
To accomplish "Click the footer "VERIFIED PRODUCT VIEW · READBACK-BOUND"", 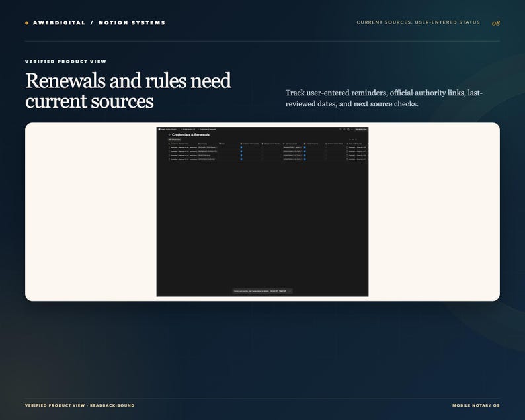I will pos(80,405).
